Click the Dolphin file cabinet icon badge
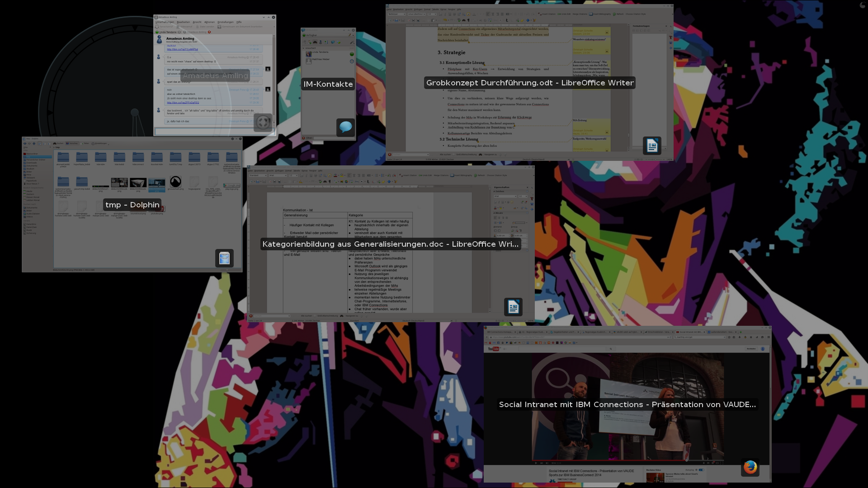The width and height of the screenshot is (868, 488). pyautogui.click(x=224, y=258)
